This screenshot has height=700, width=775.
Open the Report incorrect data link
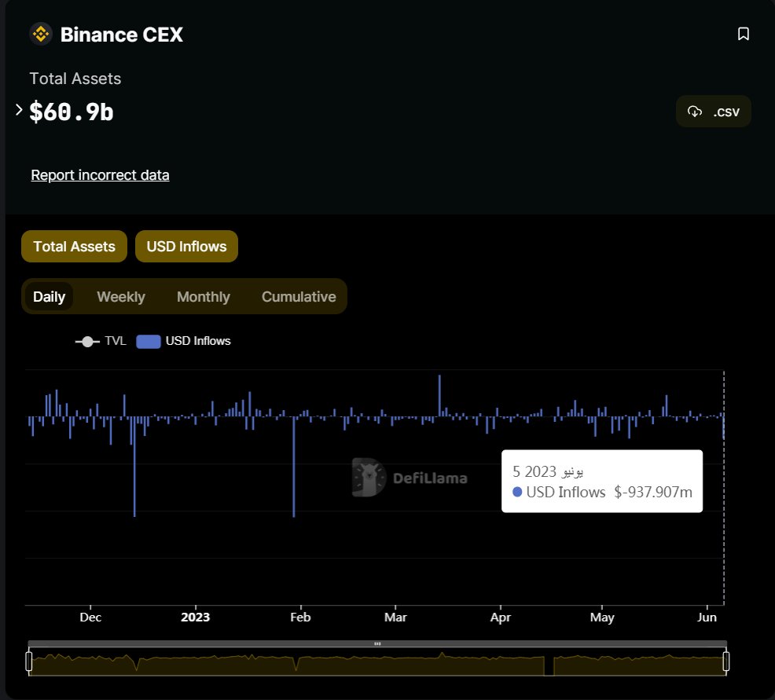point(100,175)
